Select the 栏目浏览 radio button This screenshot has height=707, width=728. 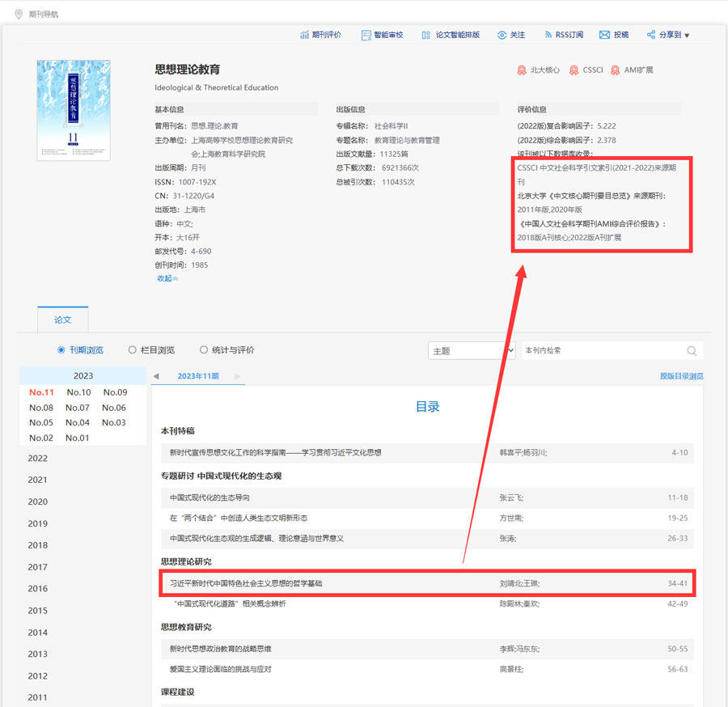pos(133,350)
